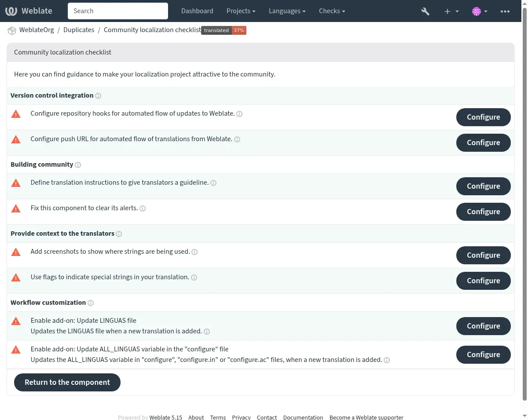Open WeblateOrg breadcrumb link
Viewport: 528px width, 420px height.
pos(37,30)
